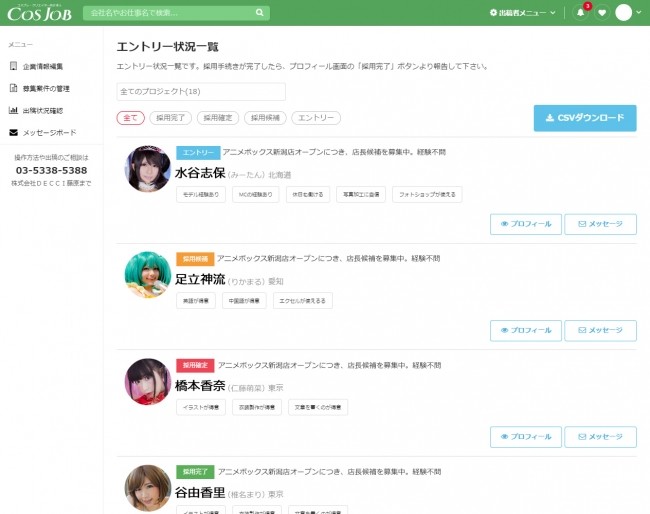Screen dimensions: 650x514
Task: Open メッセージボード in sidebar
Action: pos(48,132)
